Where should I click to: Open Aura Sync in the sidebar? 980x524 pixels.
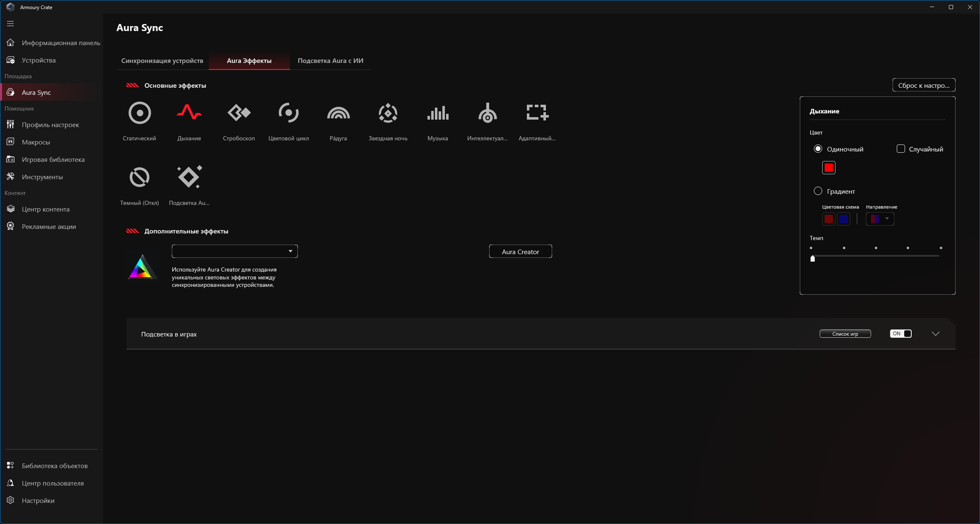[x=52, y=92]
